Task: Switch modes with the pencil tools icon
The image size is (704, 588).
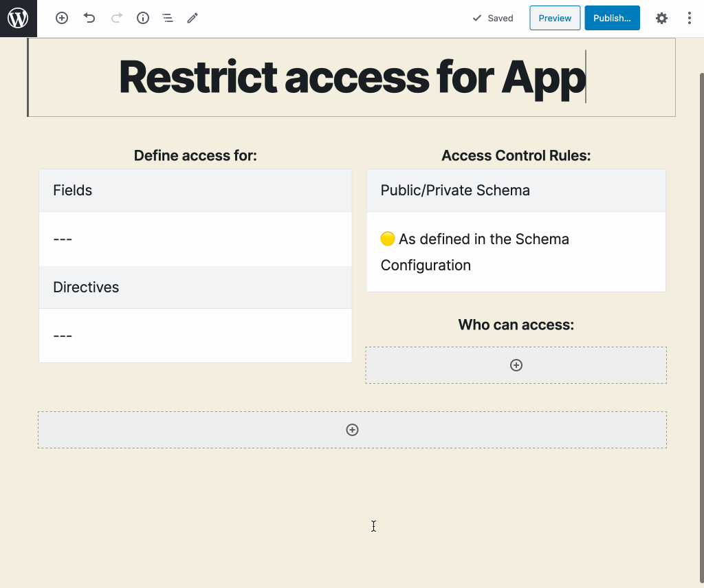Action: [x=192, y=18]
